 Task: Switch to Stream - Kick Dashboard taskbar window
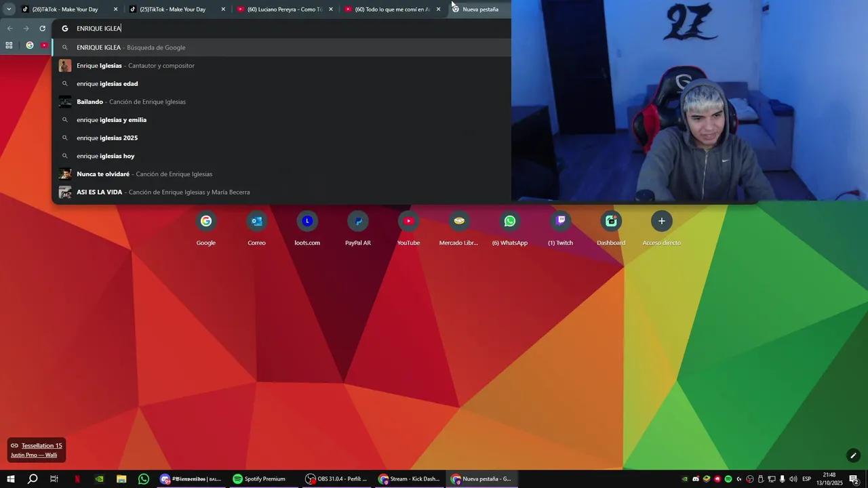coord(409,479)
